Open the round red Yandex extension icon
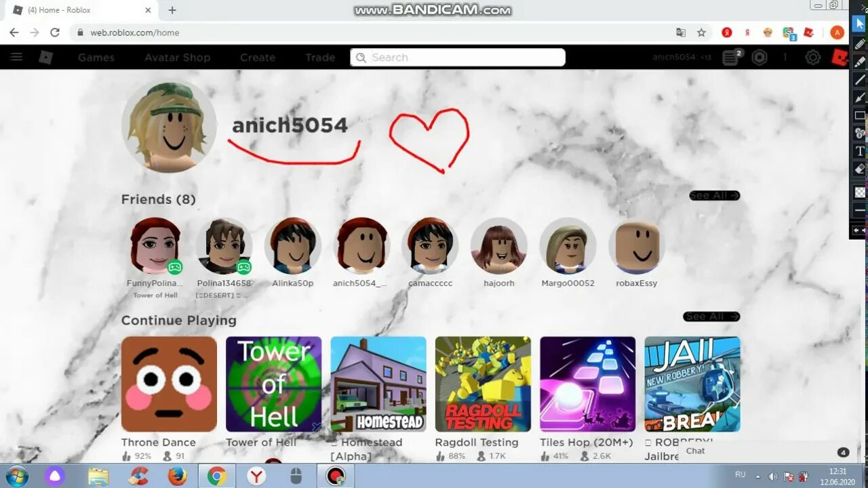The image size is (868, 488). pyautogui.click(x=727, y=33)
